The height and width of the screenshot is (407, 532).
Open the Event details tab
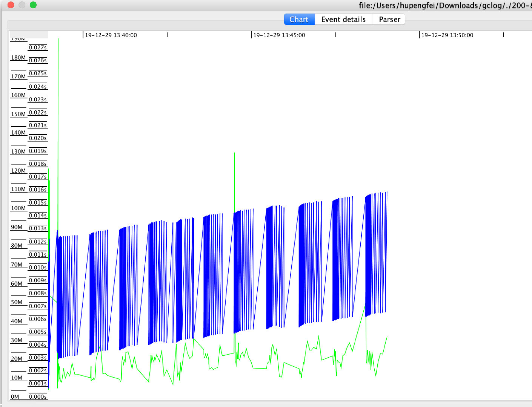(343, 20)
